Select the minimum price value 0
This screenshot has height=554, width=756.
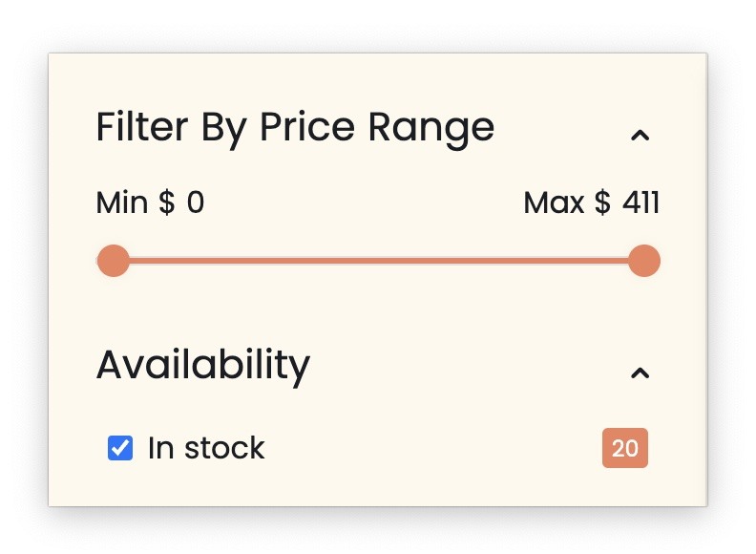[196, 203]
